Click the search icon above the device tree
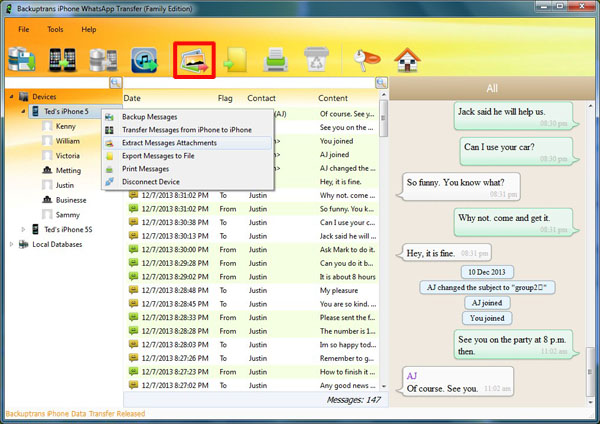The width and height of the screenshot is (600, 424). pos(116,83)
